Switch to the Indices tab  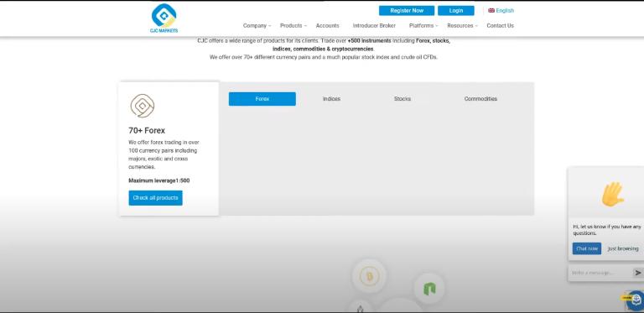(331, 99)
